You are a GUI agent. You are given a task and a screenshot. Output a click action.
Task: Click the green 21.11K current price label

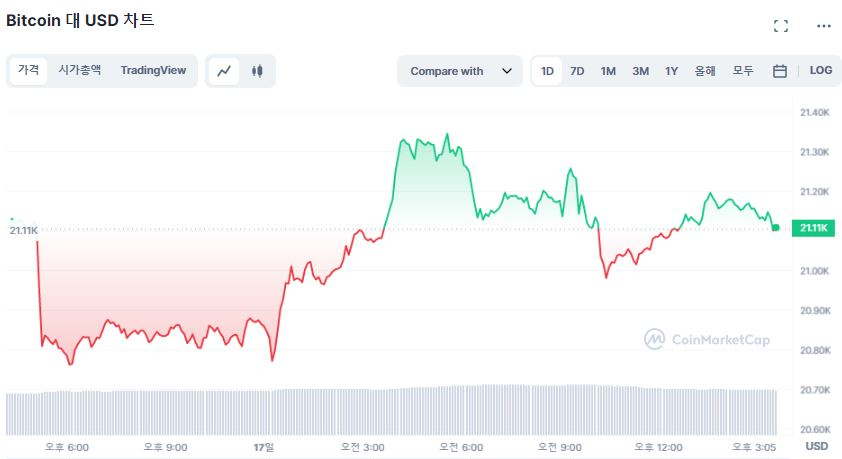[814, 229]
